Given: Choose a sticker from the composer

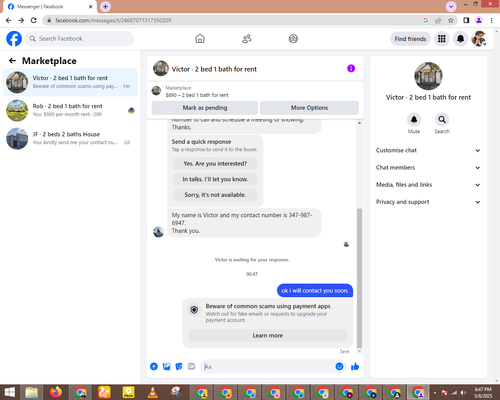Looking at the screenshot, I should click(x=179, y=367).
